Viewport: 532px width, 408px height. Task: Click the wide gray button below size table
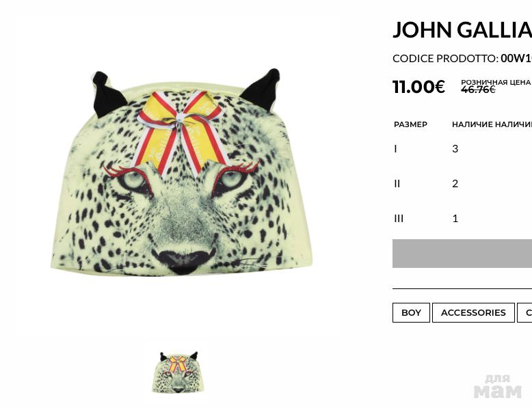click(462, 254)
